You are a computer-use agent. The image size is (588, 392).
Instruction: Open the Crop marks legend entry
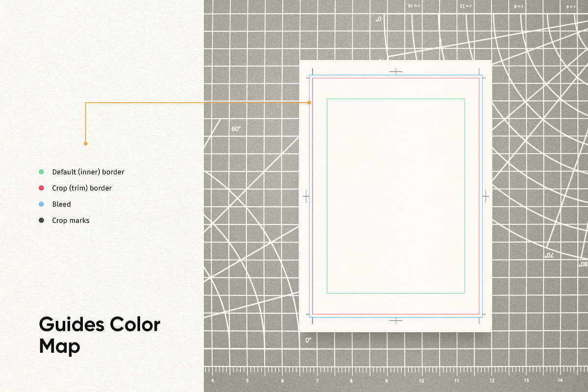coord(71,220)
